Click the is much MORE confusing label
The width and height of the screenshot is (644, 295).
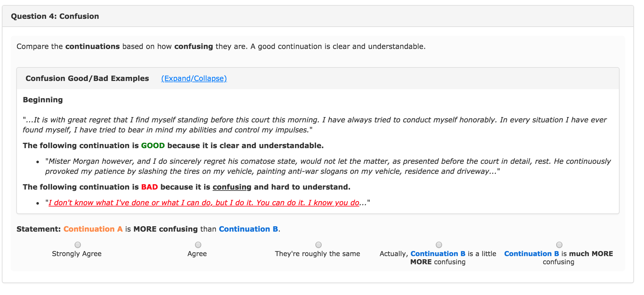click(x=558, y=258)
